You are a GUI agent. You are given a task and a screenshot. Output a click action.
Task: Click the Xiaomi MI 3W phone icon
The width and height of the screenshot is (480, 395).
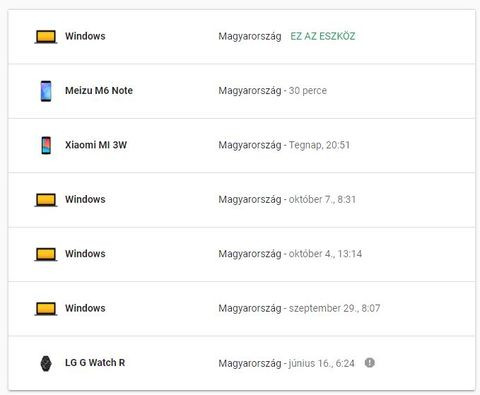click(x=46, y=145)
